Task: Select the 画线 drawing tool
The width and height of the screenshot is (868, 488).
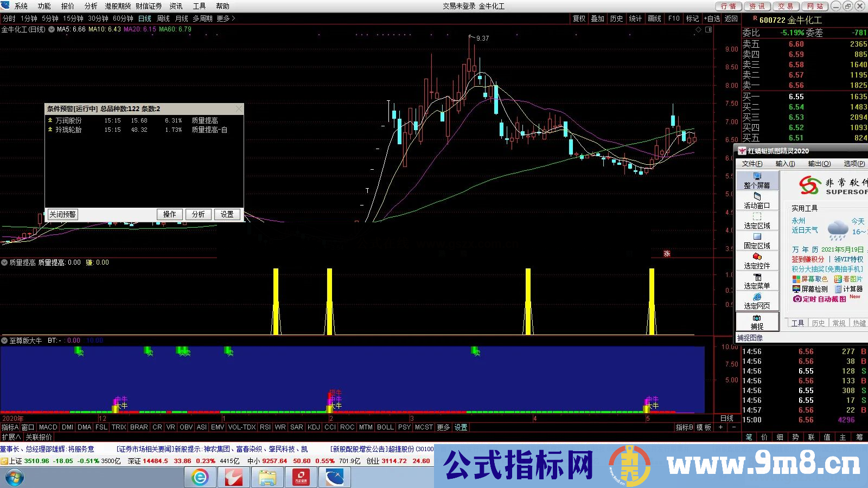Action: (x=653, y=18)
